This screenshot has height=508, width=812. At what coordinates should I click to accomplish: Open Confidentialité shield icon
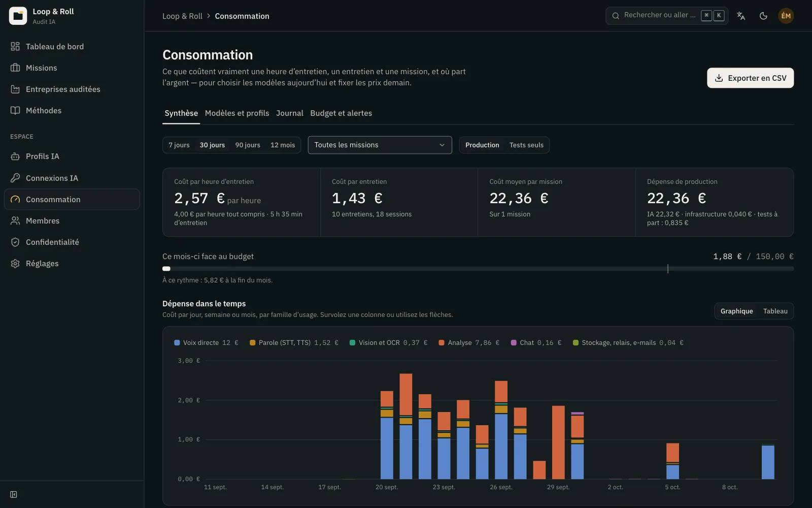tap(15, 242)
